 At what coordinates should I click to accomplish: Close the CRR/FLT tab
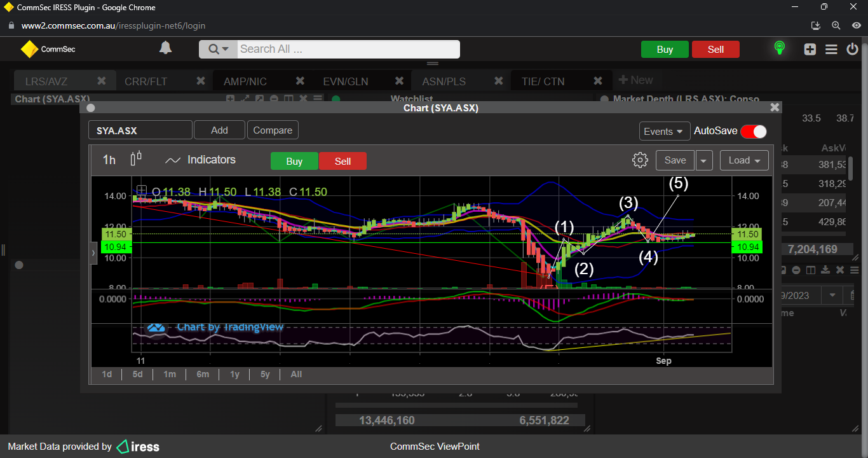pyautogui.click(x=201, y=81)
